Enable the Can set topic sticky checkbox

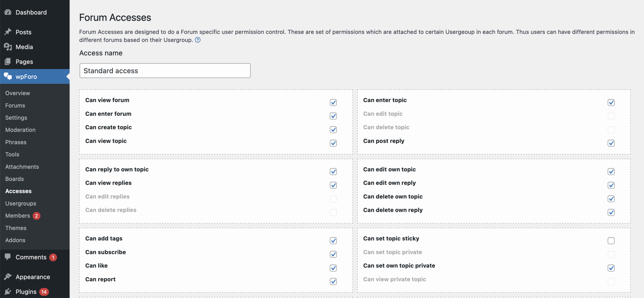[x=611, y=241]
